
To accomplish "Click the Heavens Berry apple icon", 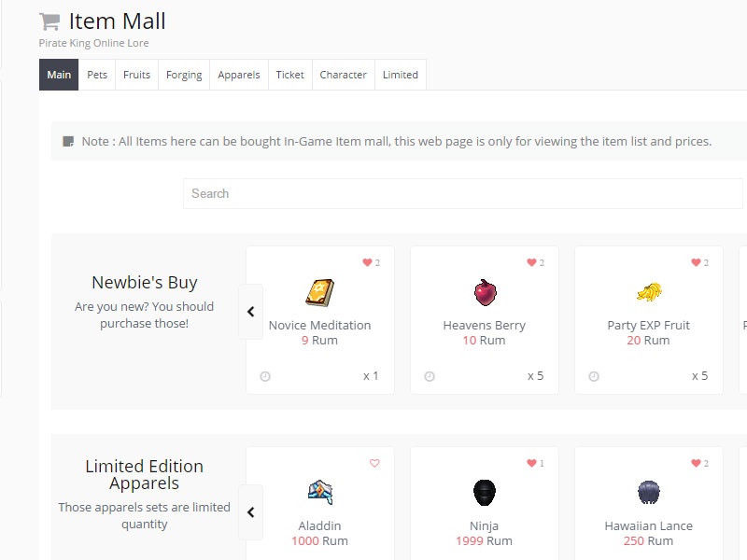I will (x=485, y=292).
